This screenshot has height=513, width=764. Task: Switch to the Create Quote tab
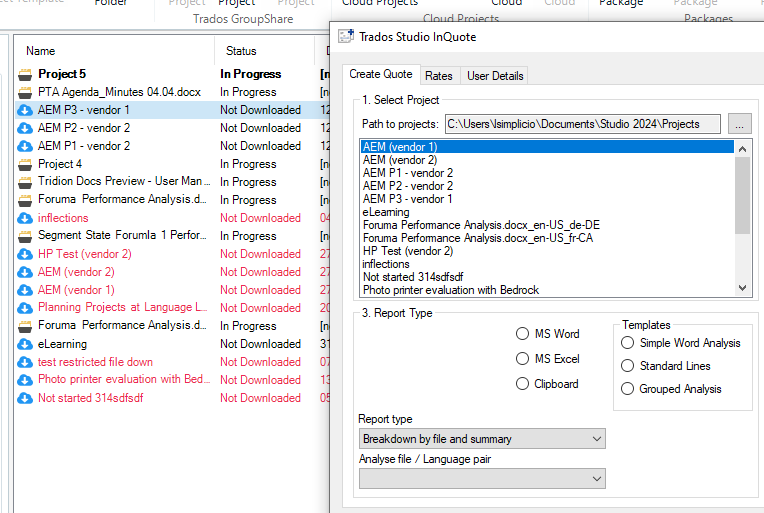click(x=381, y=75)
